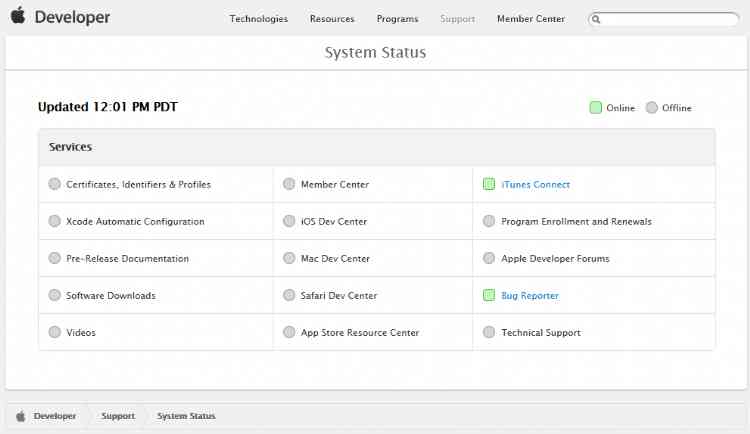Click the Safari Dev Center text

[x=339, y=296]
